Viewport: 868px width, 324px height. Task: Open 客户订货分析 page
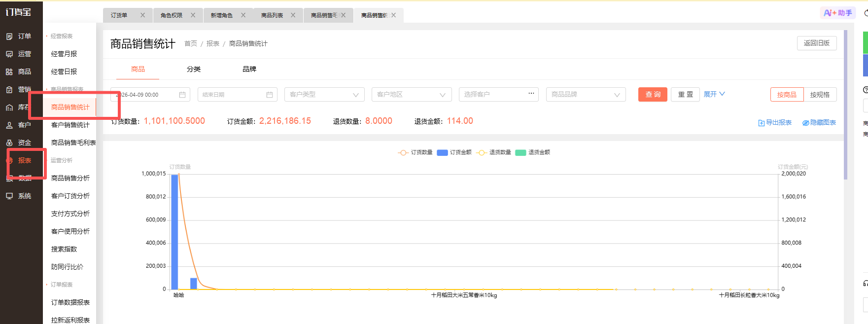coord(70,196)
